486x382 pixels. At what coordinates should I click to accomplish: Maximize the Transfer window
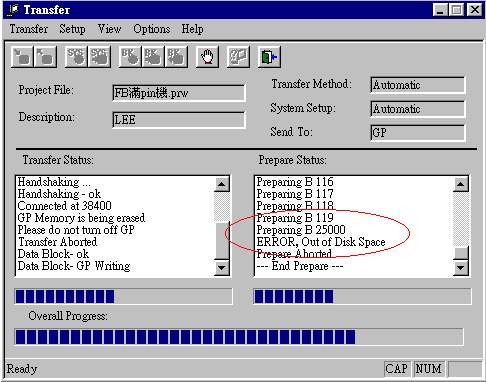tap(456, 10)
